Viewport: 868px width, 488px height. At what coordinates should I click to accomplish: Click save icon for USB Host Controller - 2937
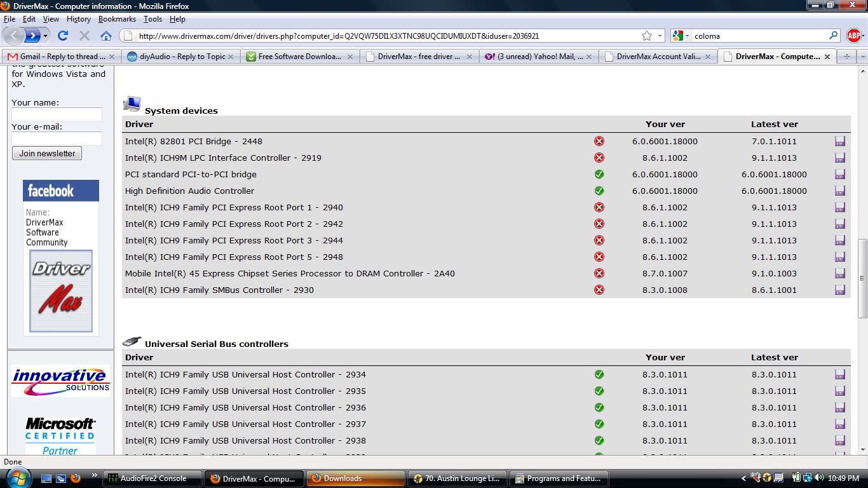pos(839,424)
